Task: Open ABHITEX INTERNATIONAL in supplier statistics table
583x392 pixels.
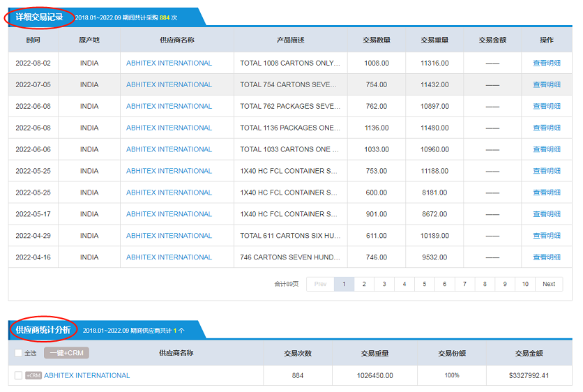Action: [x=87, y=376]
